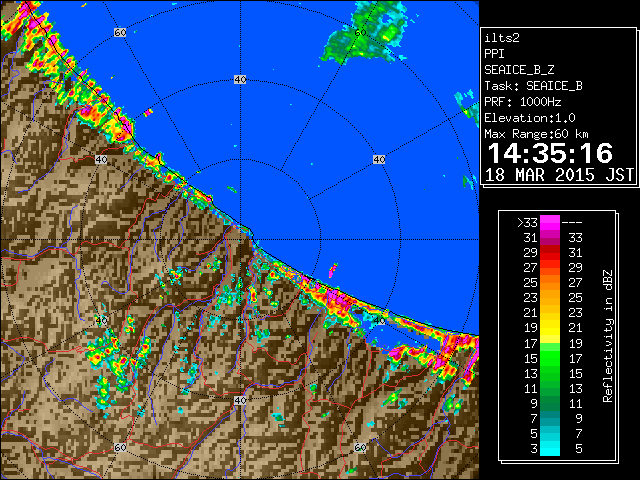640x480 pixels.
Task: Pick the red 29–31 dBZ legend swatch
Action: click(x=550, y=253)
